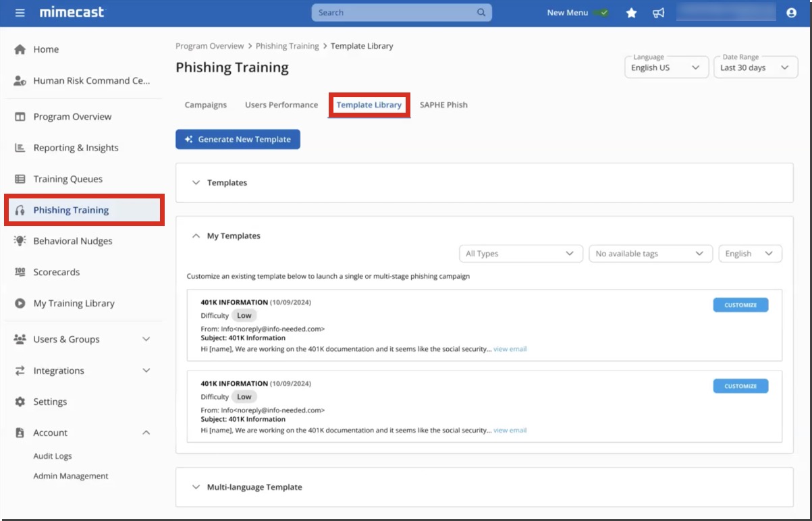Click the My Training Library play icon
Screen dimensions: 812x521
click(20, 303)
